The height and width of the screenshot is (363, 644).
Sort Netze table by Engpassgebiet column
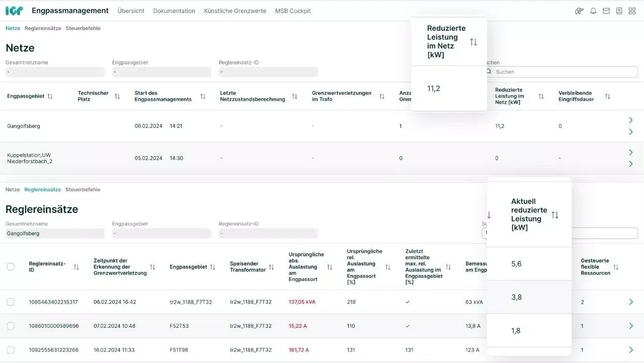tap(50, 96)
